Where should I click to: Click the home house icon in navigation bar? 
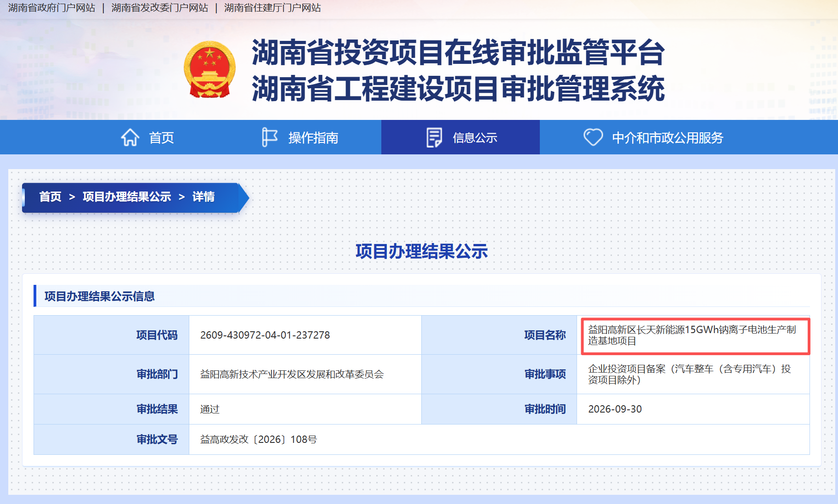pos(130,137)
